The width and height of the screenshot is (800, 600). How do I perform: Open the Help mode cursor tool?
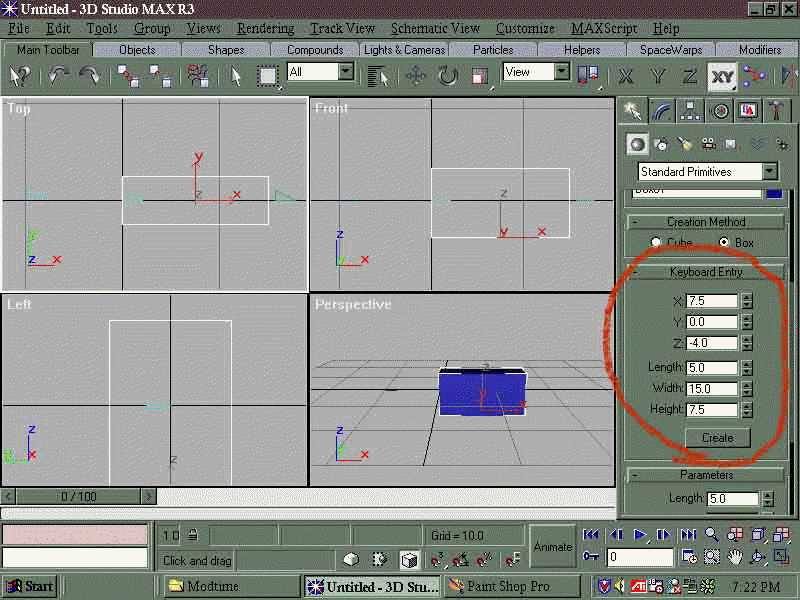pos(19,76)
